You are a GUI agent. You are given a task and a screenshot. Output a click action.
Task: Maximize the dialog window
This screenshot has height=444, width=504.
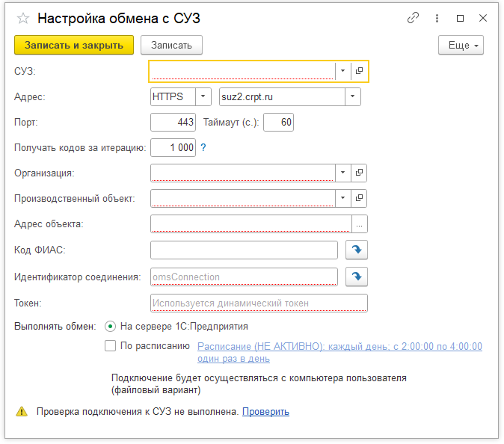(x=461, y=18)
